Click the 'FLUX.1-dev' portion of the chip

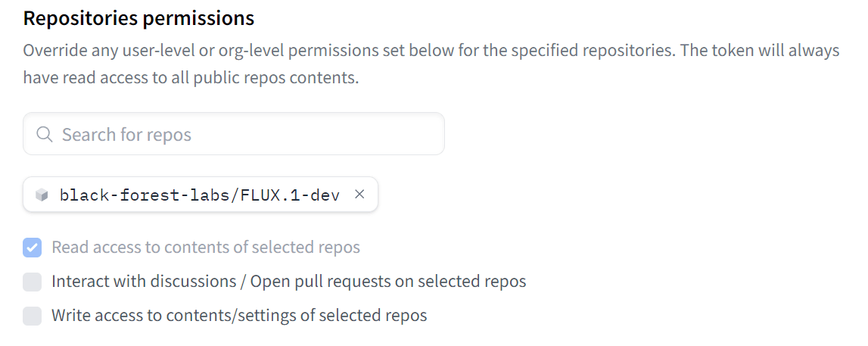290,195
